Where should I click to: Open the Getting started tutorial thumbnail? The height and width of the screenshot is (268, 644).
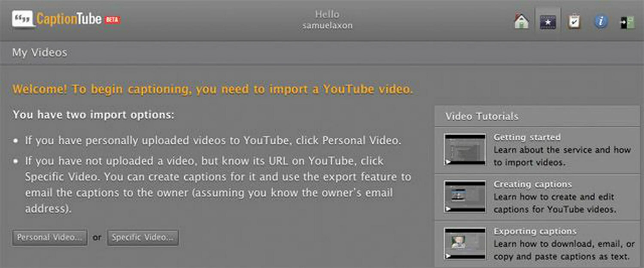pos(465,150)
